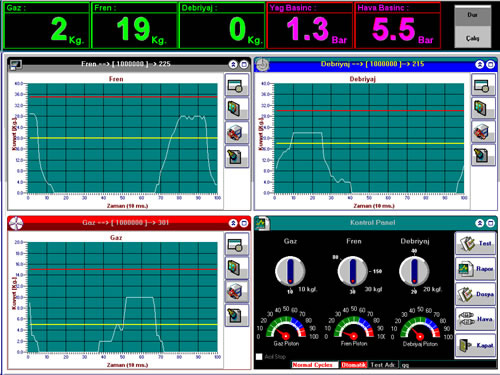Click the Gaz rotary knob
Image resolution: width=500 pixels, height=375 pixels.
click(290, 271)
